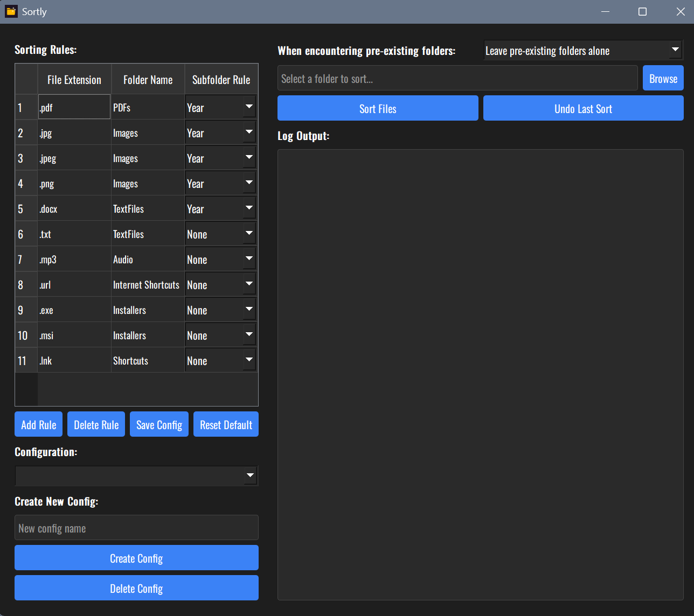This screenshot has width=694, height=616.
Task: Click the Sortly app icon in title bar
Action: pos(11,11)
